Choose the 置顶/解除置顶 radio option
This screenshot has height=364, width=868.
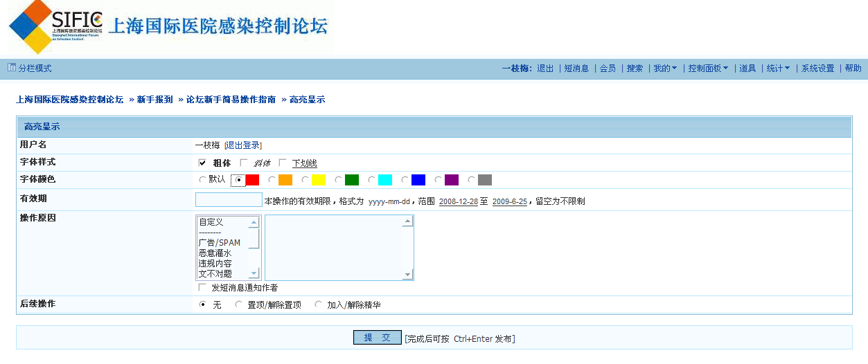pyautogui.click(x=238, y=304)
